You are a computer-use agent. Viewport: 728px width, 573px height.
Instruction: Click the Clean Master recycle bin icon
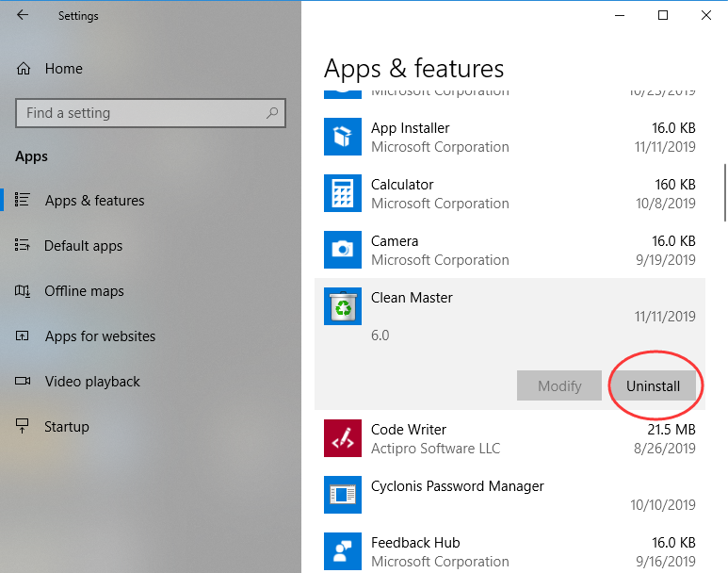[343, 306]
